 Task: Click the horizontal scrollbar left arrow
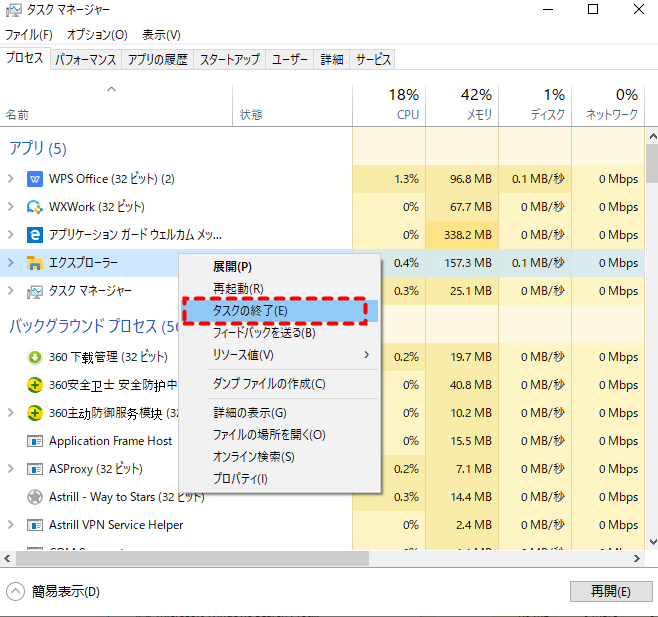click(7, 559)
